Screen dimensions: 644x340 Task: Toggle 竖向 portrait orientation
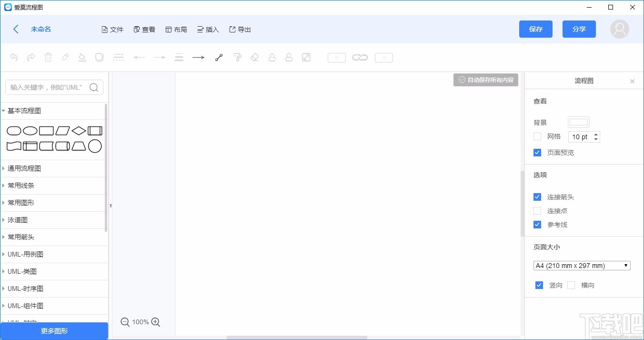click(539, 285)
